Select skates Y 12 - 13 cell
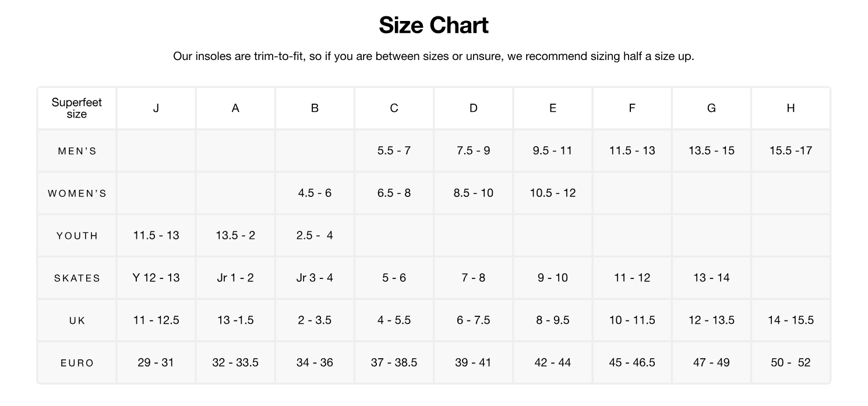This screenshot has width=868, height=406. (156, 278)
